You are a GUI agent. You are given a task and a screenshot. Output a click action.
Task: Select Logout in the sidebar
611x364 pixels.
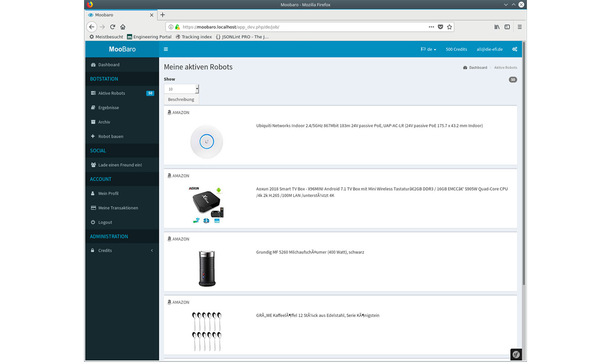tap(105, 222)
